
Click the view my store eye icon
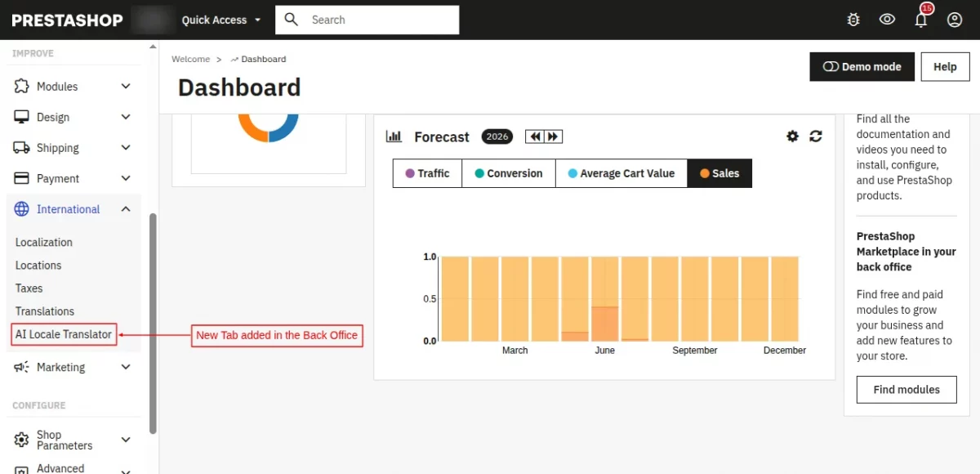pos(887,20)
